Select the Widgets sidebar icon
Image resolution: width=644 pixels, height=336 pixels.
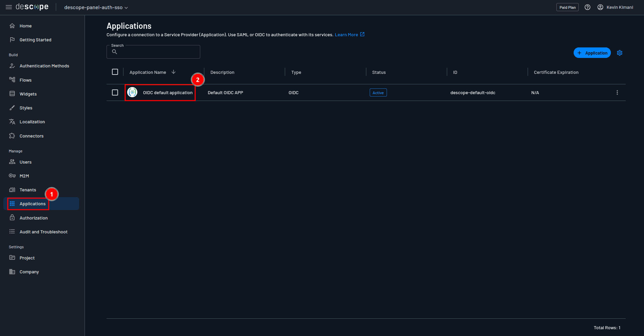[12, 94]
